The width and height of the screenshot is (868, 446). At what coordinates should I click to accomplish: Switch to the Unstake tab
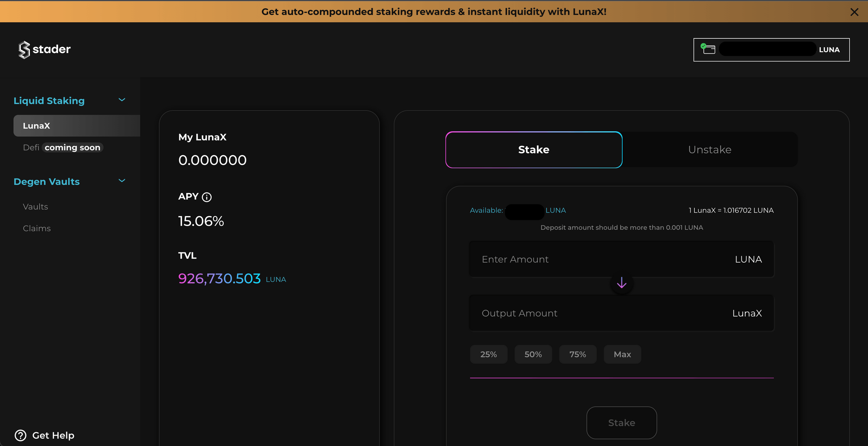[710, 150]
